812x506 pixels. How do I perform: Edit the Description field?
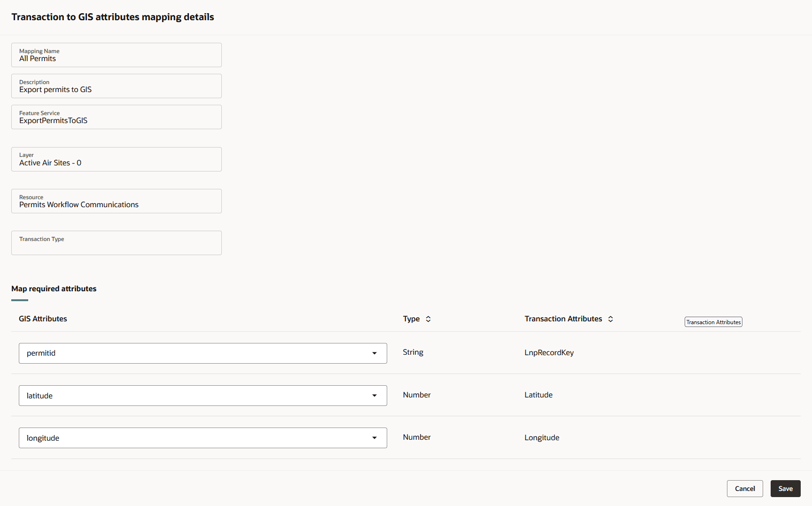(x=117, y=86)
